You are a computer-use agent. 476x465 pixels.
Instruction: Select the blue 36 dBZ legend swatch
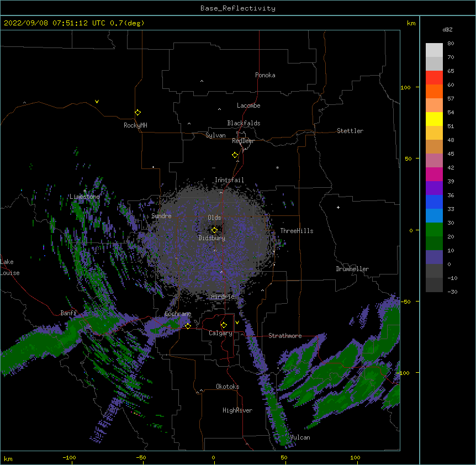point(434,202)
